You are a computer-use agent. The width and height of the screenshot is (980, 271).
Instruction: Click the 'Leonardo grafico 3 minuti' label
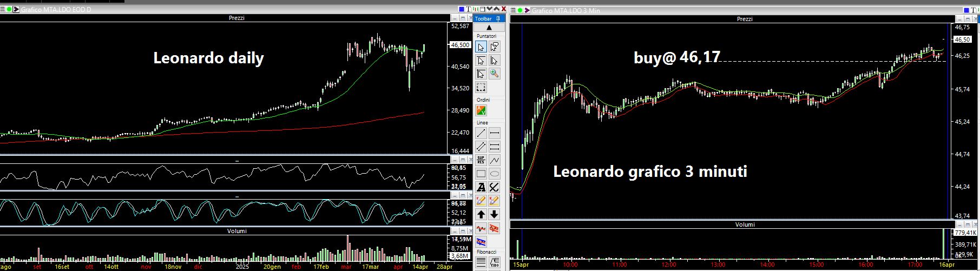pyautogui.click(x=650, y=172)
